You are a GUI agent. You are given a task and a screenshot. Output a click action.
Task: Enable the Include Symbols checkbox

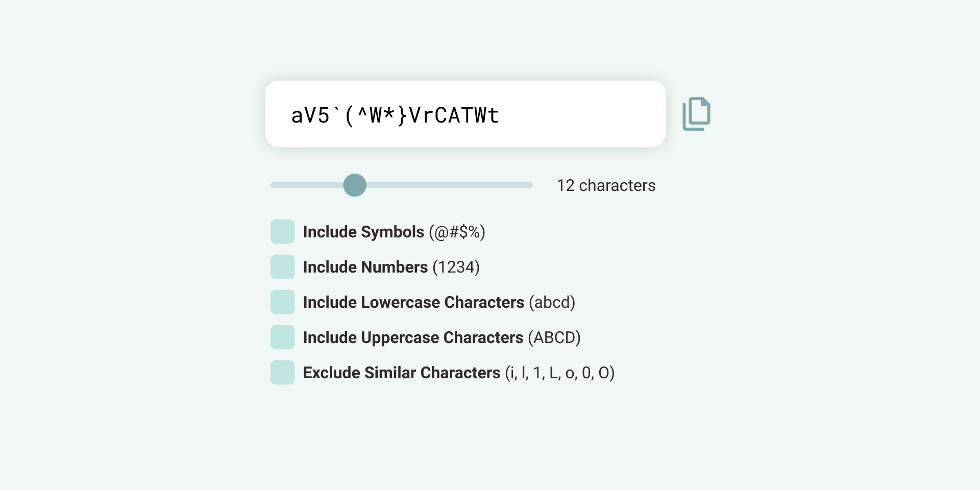tap(282, 232)
